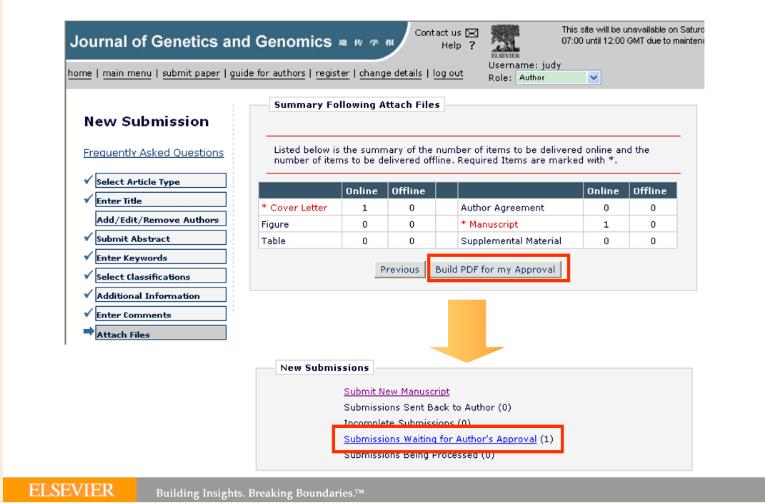Open the Attach Files step
765x503 pixels.
pos(161,333)
